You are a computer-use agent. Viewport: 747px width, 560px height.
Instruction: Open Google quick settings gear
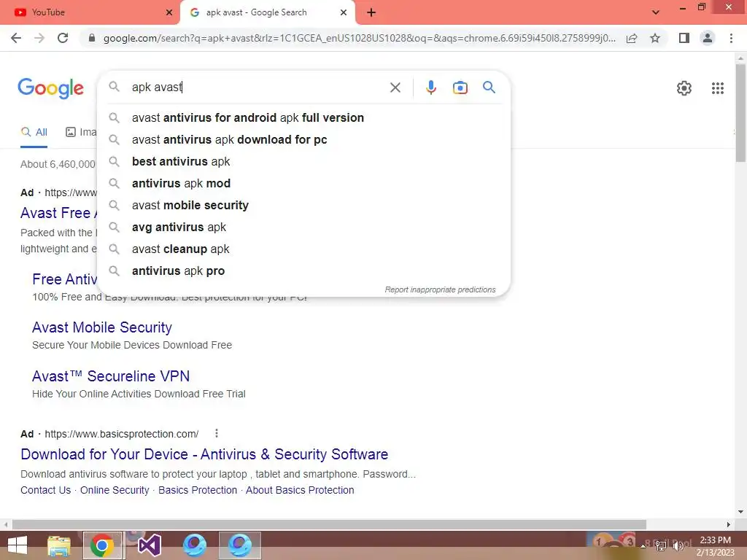click(684, 88)
